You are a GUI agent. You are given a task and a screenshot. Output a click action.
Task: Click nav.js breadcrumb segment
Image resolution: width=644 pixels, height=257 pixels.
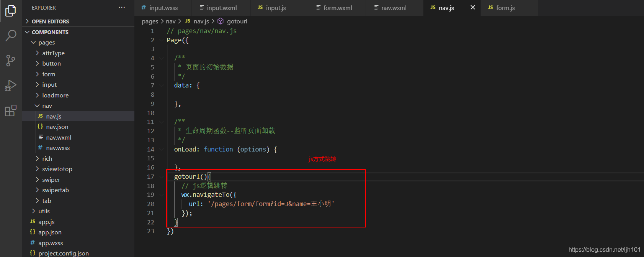197,21
